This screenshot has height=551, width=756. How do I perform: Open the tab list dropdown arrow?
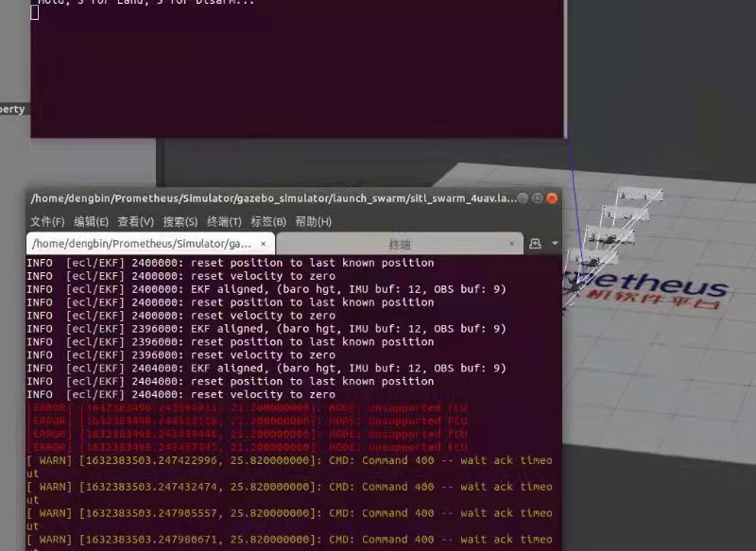pos(555,244)
